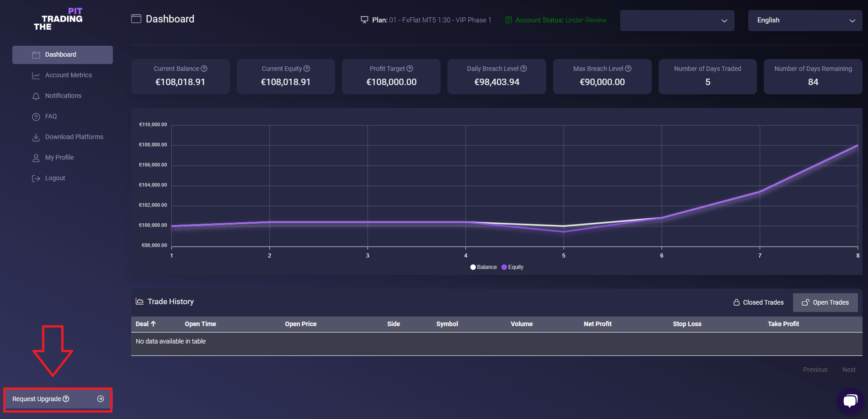The image size is (868, 419).
Task: Open the Request Upgrade arrow expander
Action: coord(100,399)
